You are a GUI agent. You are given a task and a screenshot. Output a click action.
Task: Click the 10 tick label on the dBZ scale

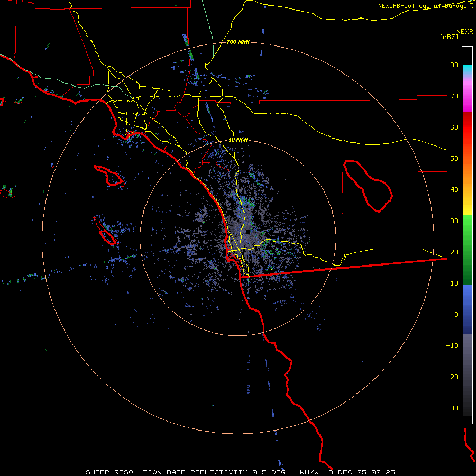tap(454, 283)
